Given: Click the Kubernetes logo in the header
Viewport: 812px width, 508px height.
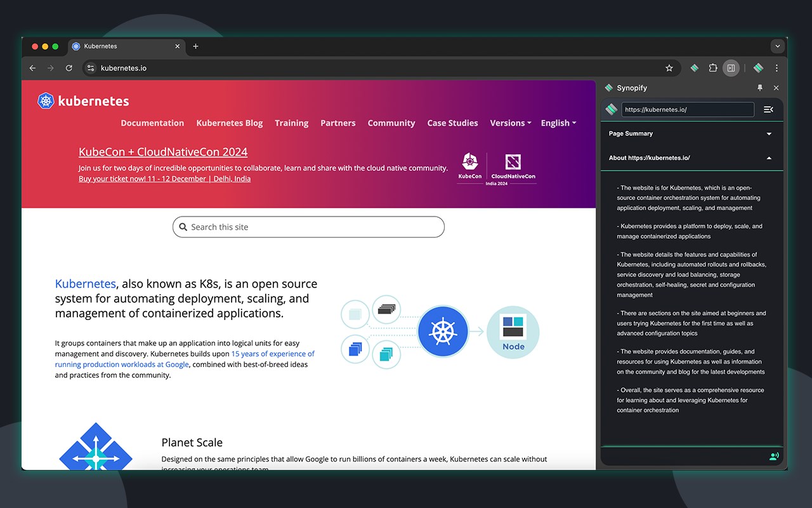Looking at the screenshot, I should point(83,100).
